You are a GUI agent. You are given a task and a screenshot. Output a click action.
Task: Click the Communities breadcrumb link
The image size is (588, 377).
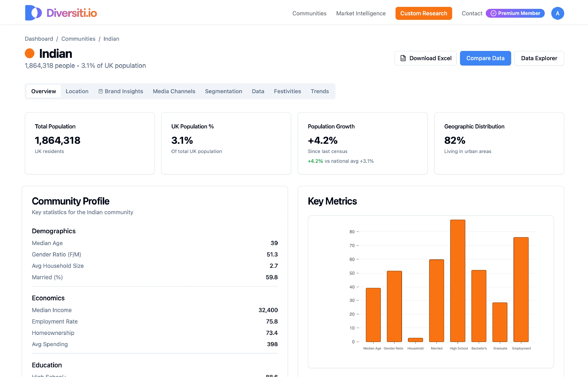tap(78, 39)
